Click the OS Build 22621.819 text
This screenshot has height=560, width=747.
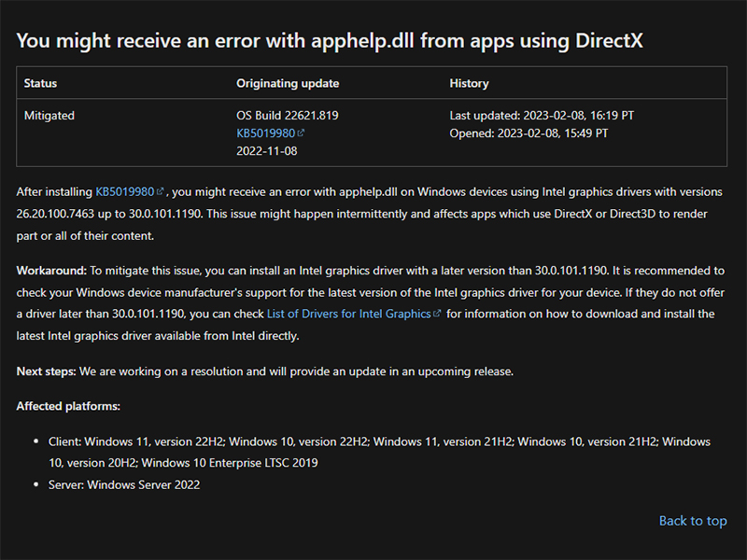287,116
